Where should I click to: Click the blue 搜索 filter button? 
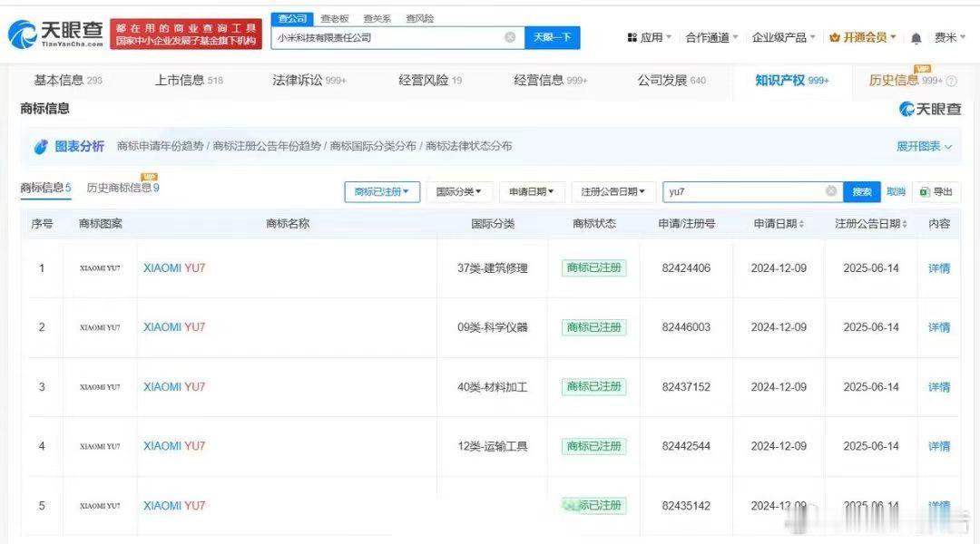(862, 191)
